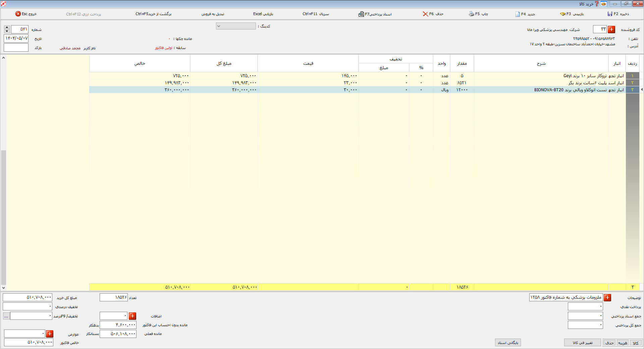
Task: Click price cell ۱۴۵,۰۰۰ in row 1
Action: (x=308, y=76)
